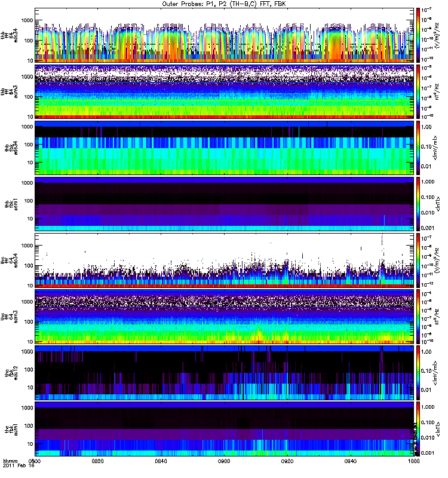This screenshot has width=448, height=478.
Task: Click the thb scm3 nT²/Hz color bar
Action: [x=419, y=91]
